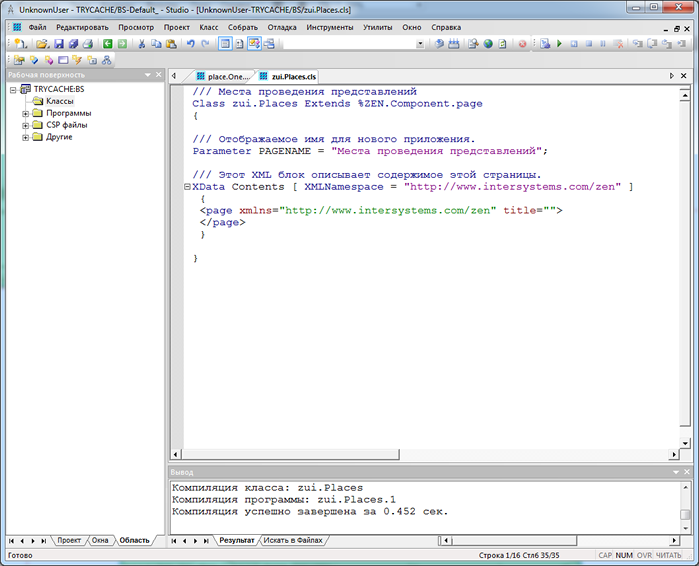Open the Файл menu
Image resolution: width=699 pixels, height=566 pixels.
pyautogui.click(x=37, y=27)
